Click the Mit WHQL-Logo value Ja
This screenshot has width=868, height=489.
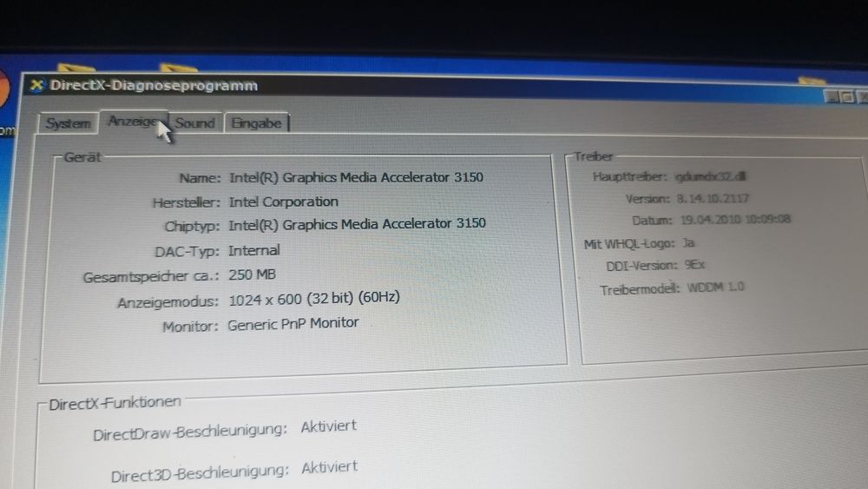[688, 242]
